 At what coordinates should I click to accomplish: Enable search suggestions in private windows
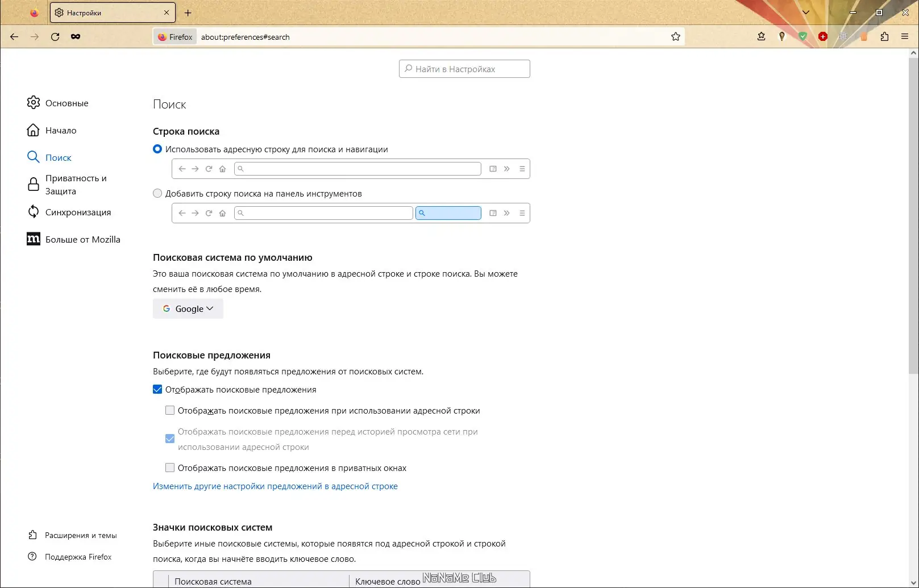click(x=170, y=468)
